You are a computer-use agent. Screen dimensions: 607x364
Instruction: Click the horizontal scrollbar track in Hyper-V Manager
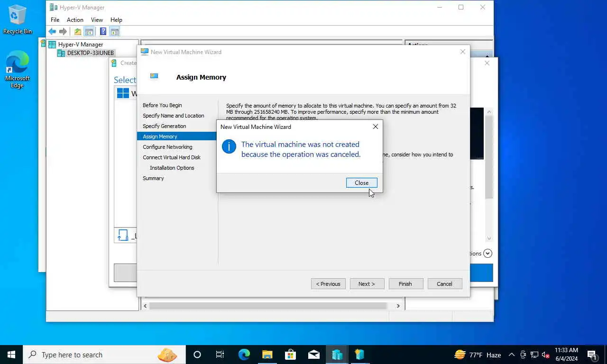268,306
